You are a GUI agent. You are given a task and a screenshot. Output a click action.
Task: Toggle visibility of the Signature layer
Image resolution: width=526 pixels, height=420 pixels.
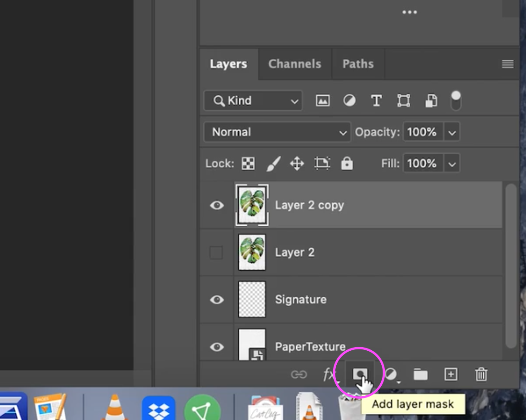click(217, 299)
